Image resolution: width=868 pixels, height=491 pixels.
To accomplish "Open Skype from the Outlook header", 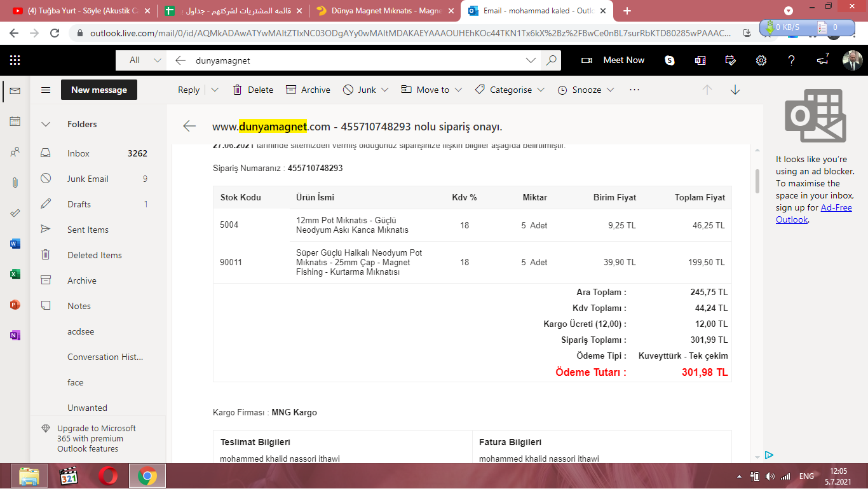I will pyautogui.click(x=669, y=60).
